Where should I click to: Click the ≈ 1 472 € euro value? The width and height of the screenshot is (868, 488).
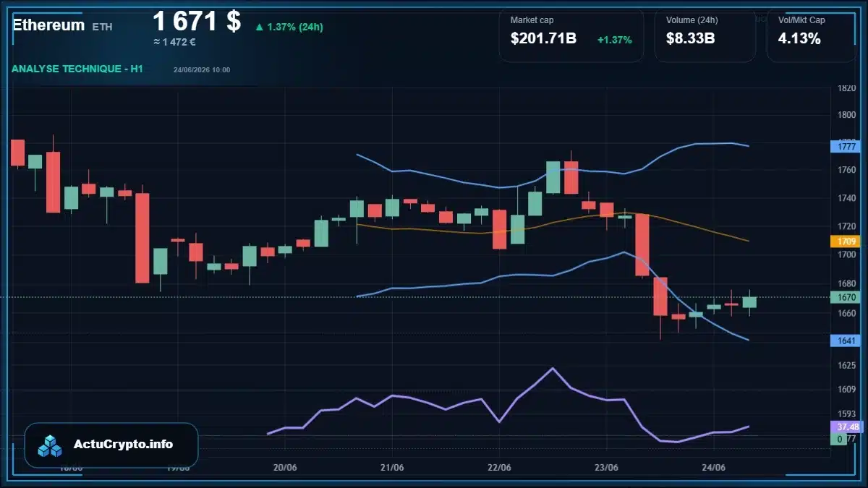pos(174,42)
